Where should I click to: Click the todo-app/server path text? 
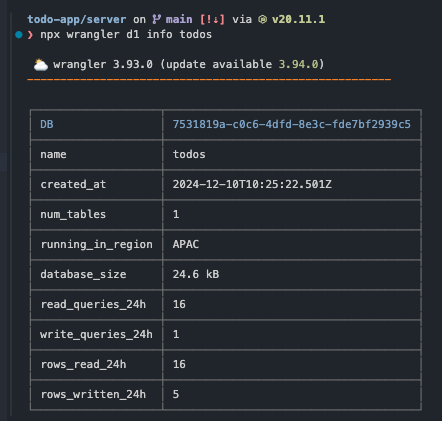77,19
